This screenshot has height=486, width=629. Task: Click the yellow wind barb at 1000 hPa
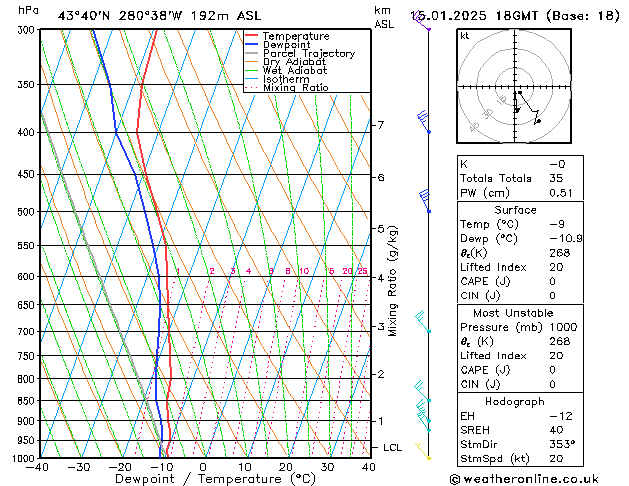pyautogui.click(x=423, y=451)
